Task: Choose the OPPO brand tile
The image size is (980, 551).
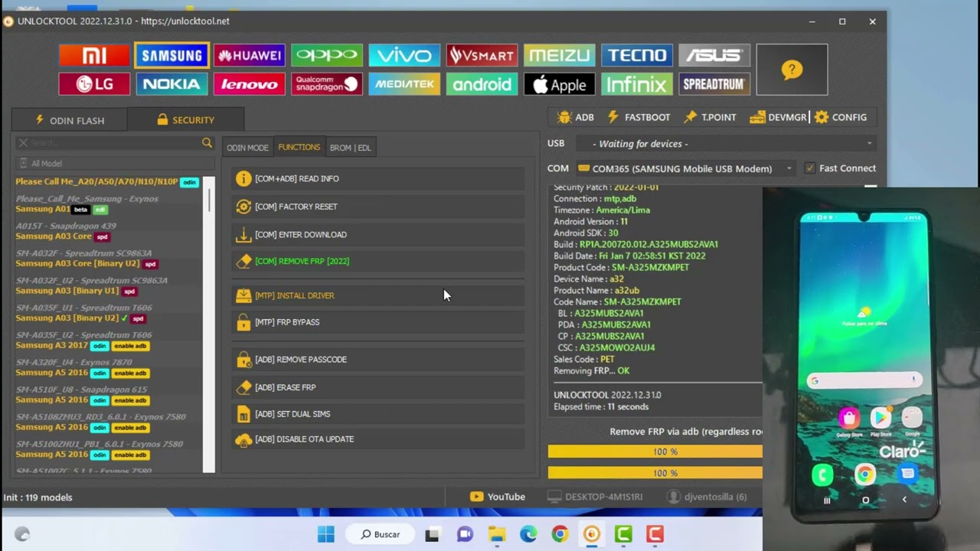Action: 327,55
